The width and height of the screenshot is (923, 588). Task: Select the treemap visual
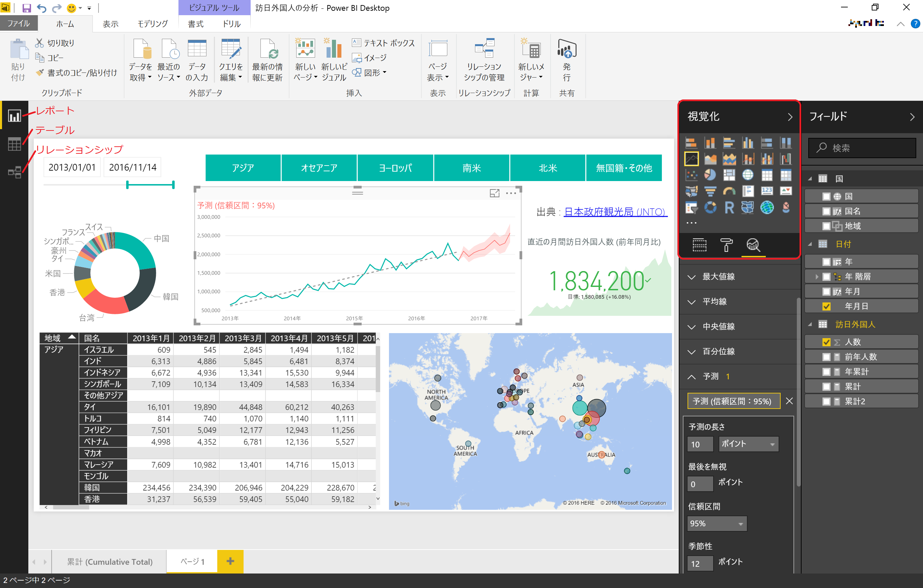729,175
